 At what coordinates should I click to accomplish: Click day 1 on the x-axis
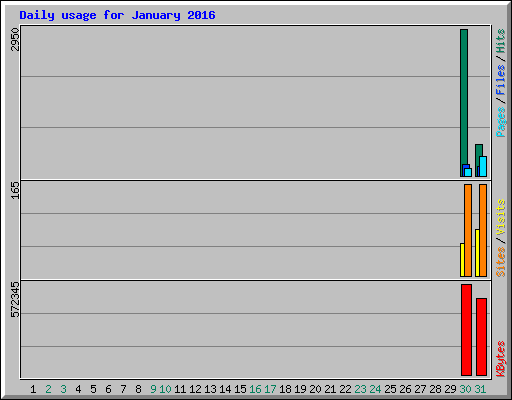pos(33,389)
